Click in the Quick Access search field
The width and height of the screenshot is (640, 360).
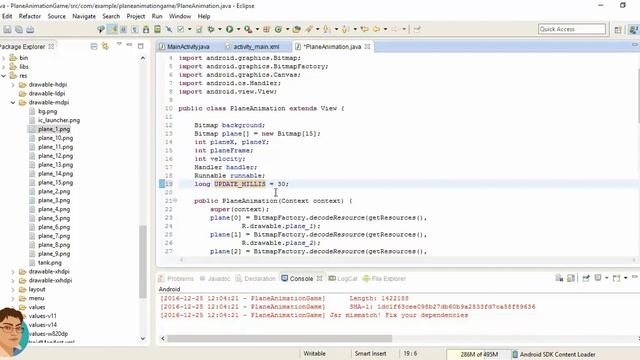(572, 29)
